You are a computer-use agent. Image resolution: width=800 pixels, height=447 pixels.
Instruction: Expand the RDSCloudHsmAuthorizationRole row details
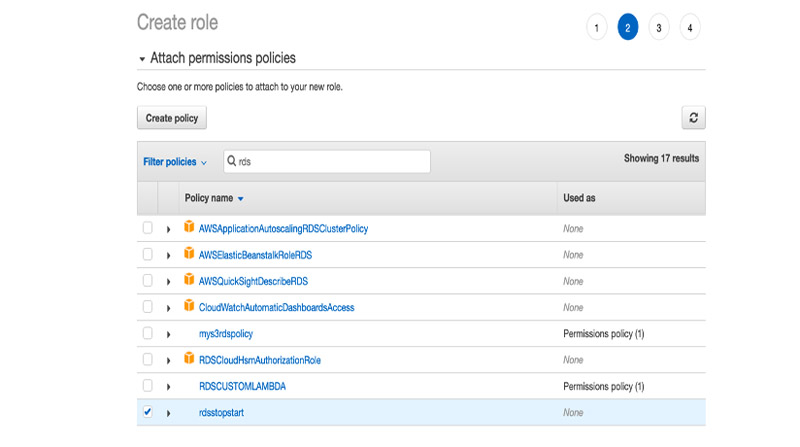point(168,361)
